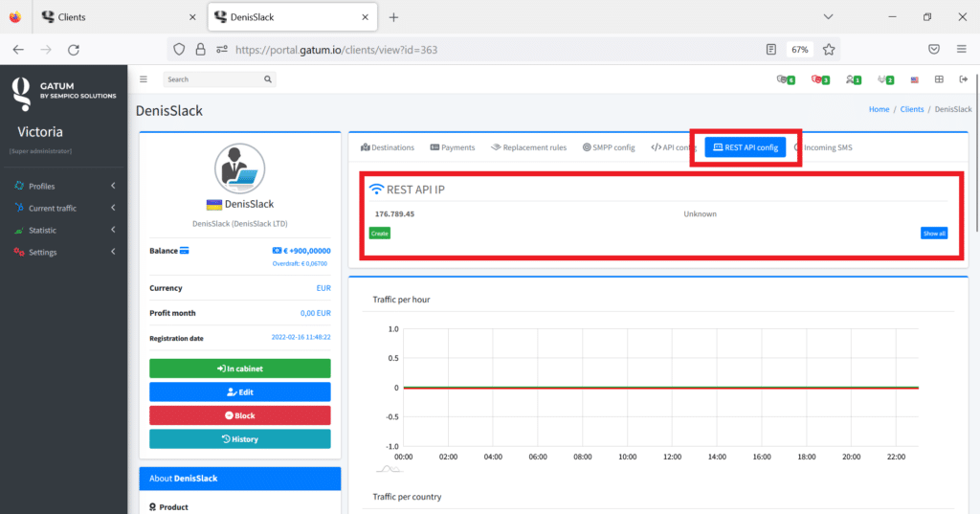Click the search magnifier icon
Screen dimensions: 980x514
(268, 79)
